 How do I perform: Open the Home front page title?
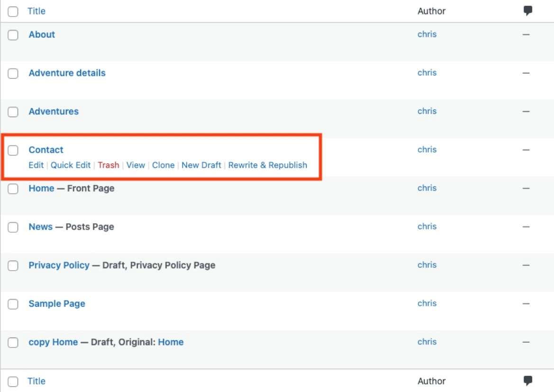coord(41,188)
